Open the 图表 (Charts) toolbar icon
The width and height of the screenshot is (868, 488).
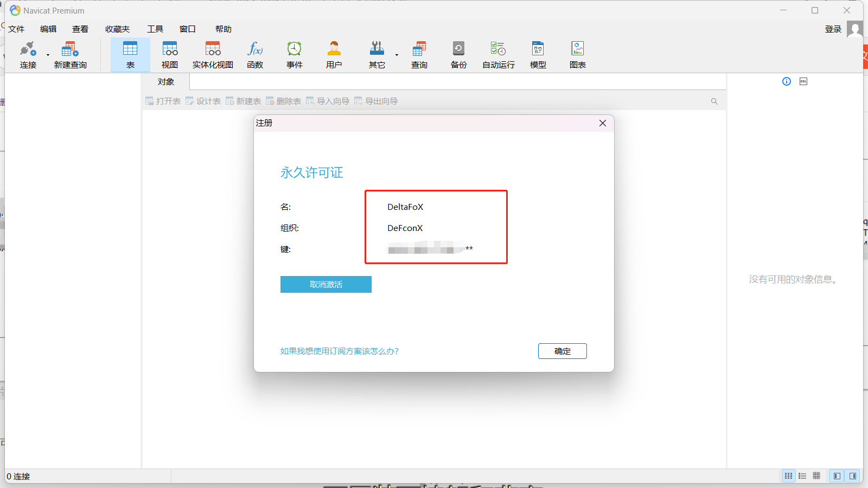click(x=578, y=55)
